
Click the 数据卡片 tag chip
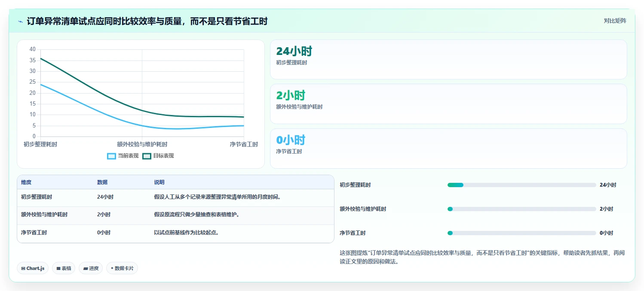122,268
